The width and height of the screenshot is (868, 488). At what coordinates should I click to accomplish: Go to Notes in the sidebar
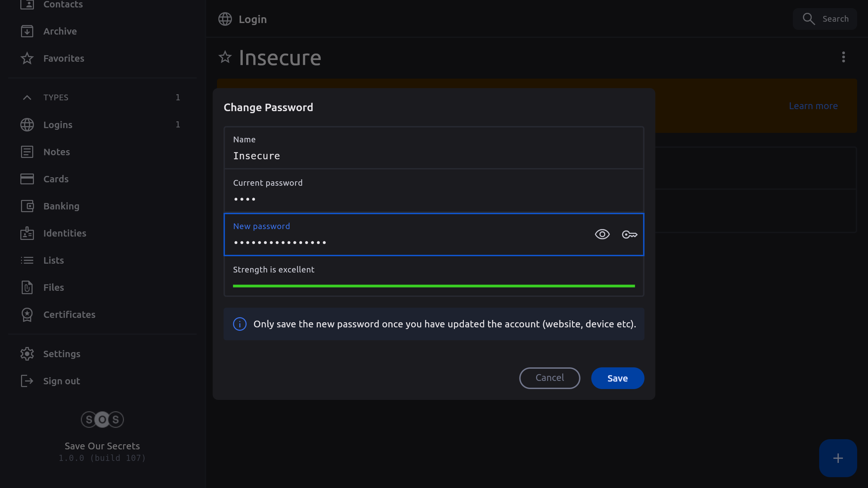pyautogui.click(x=57, y=152)
